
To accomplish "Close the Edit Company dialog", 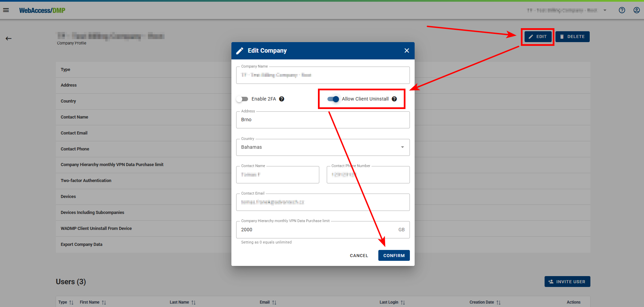I will 406,51.
